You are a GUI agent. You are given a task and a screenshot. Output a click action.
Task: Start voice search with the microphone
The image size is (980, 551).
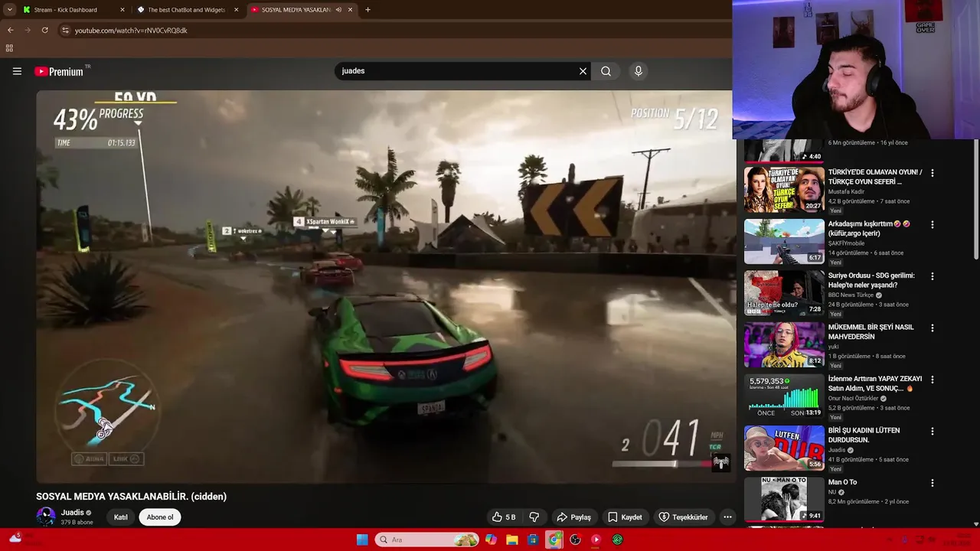(x=639, y=71)
